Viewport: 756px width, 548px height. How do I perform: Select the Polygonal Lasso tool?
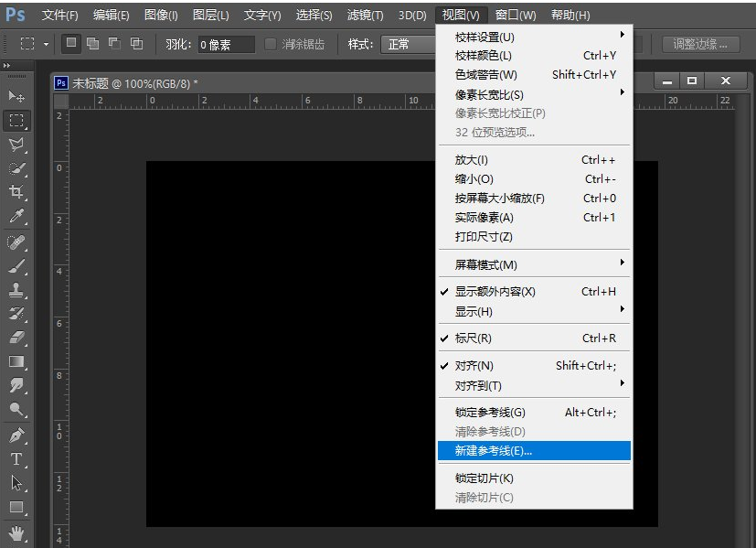(16, 145)
